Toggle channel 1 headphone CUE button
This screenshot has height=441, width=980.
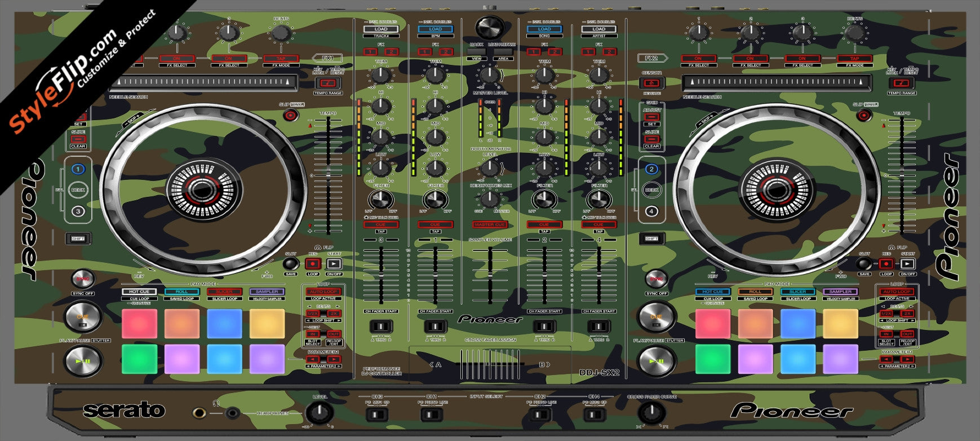(x=436, y=224)
